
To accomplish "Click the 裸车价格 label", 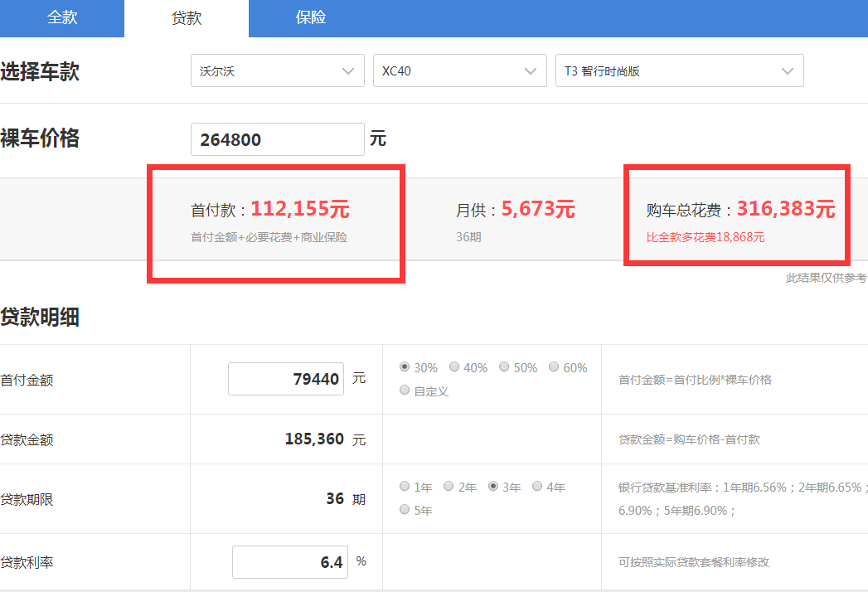I will point(40,138).
